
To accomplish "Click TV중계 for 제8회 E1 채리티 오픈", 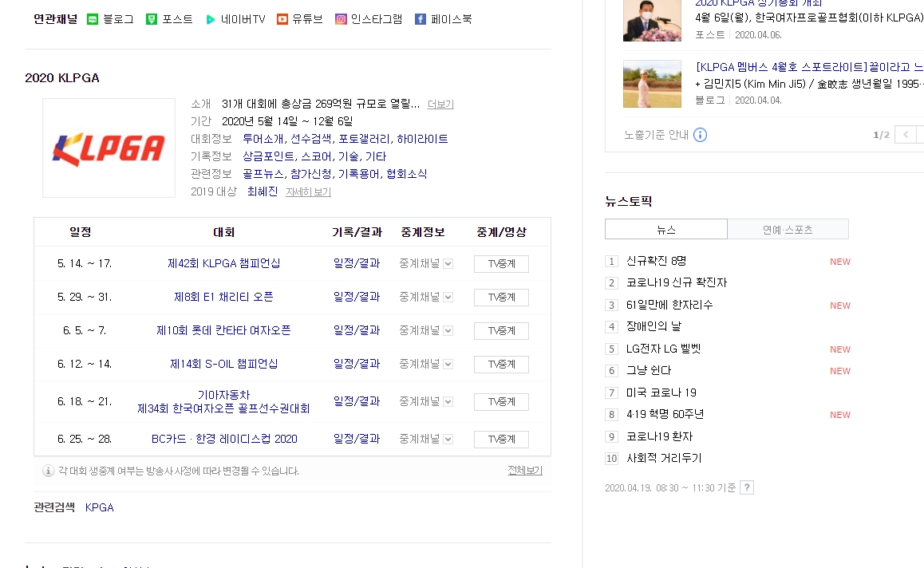I will (x=501, y=298).
